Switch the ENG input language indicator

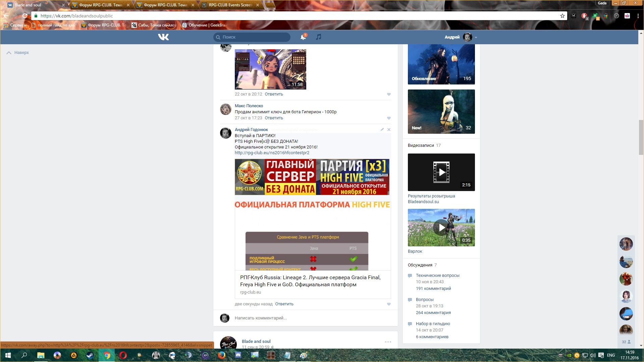click(x=611, y=355)
